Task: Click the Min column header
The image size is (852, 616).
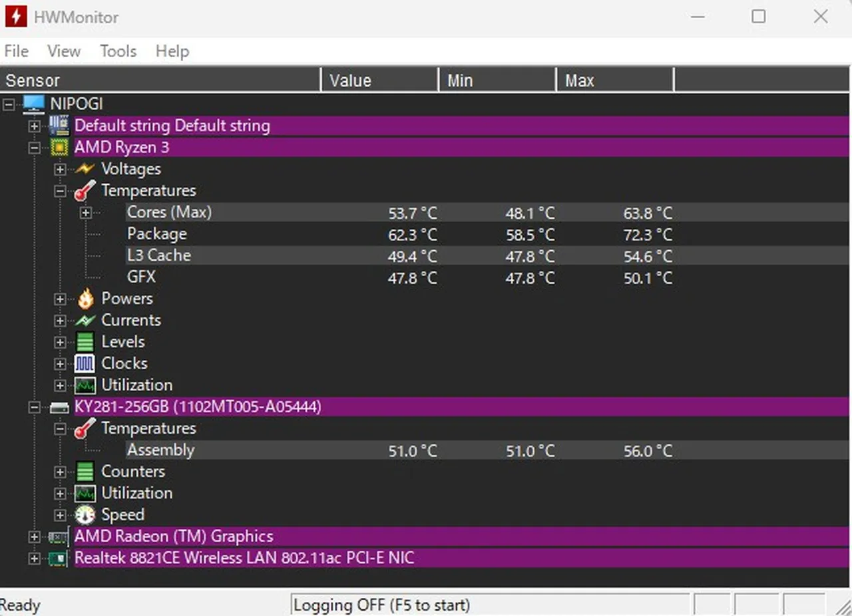Action: (x=497, y=80)
